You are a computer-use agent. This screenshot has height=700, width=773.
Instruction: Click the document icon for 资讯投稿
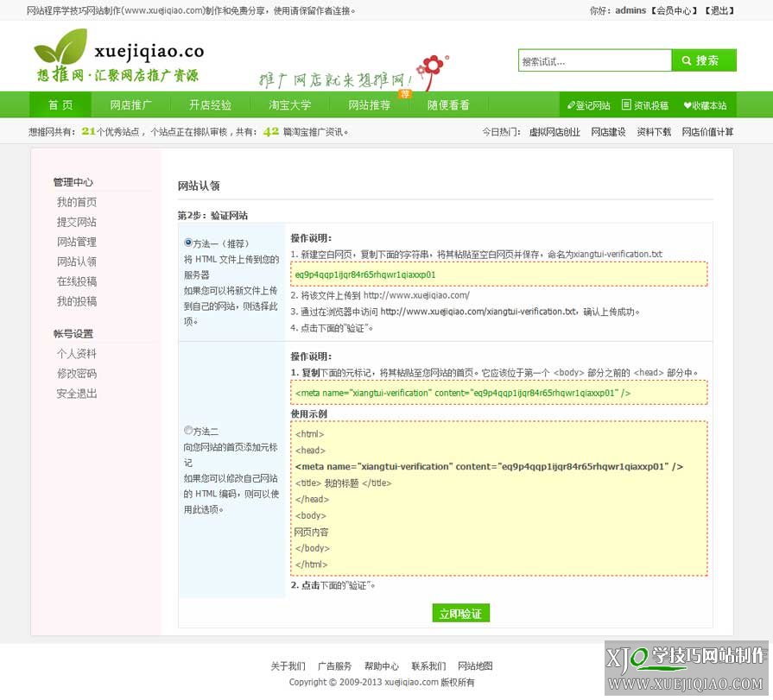(x=626, y=105)
